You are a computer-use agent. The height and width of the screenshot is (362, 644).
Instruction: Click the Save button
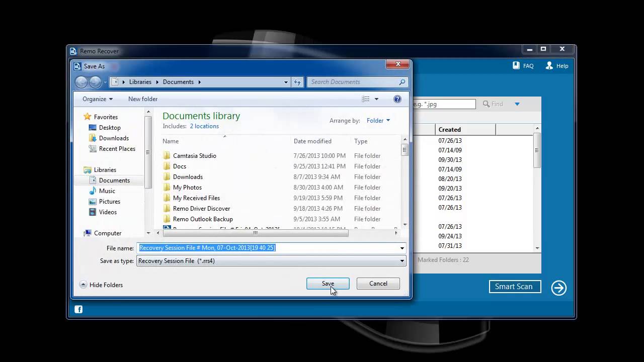[328, 284]
